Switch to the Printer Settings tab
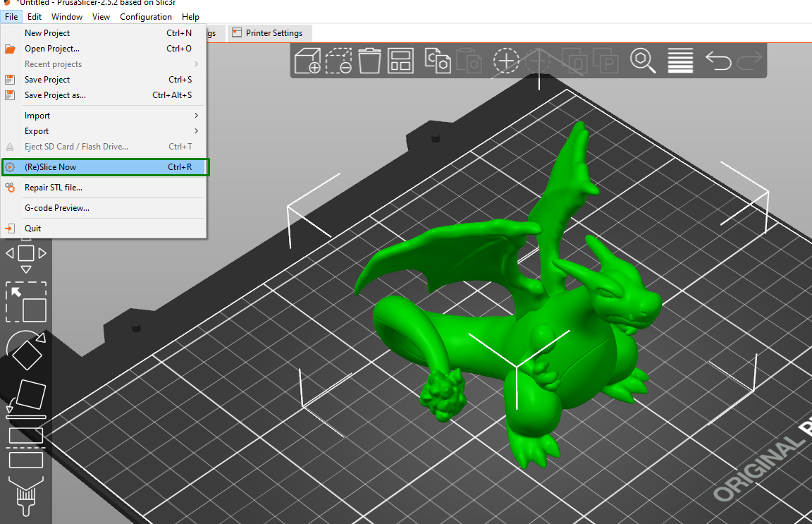812x524 pixels. click(x=269, y=32)
